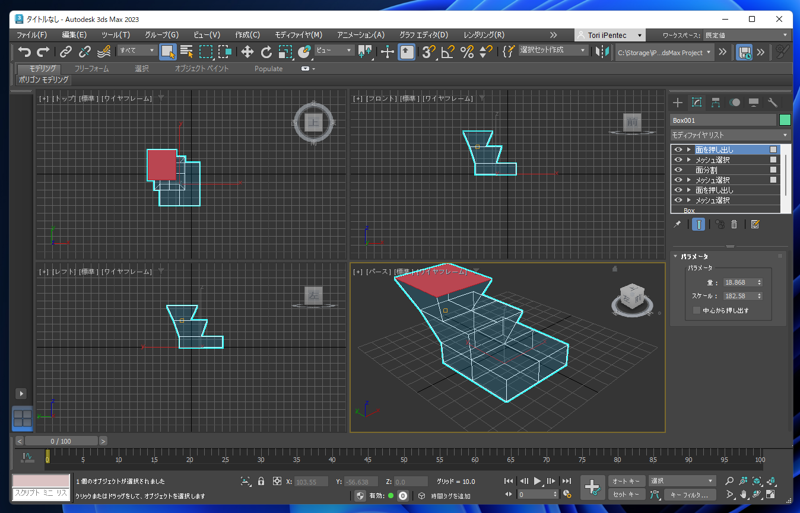Expand the highlighted 面を押し出し modifier arrow

click(x=689, y=150)
